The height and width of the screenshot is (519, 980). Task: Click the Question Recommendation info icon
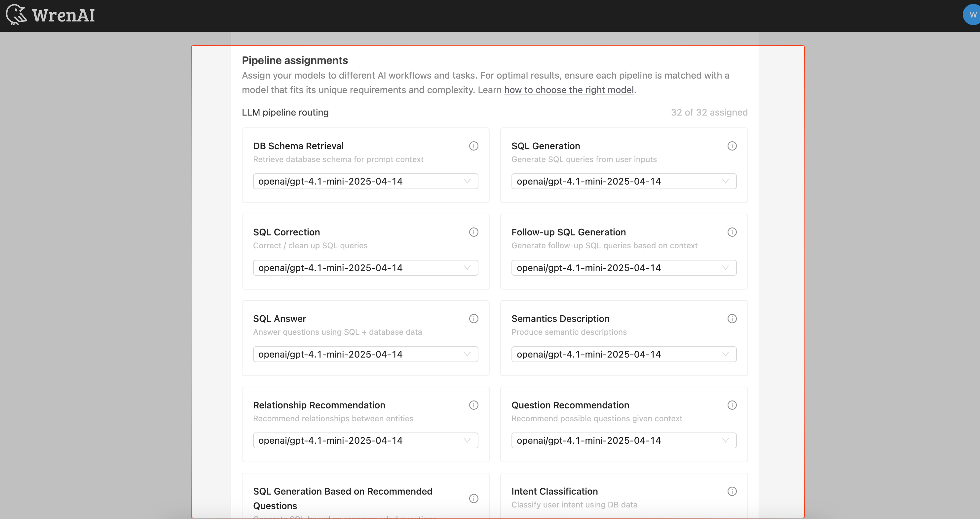point(732,405)
